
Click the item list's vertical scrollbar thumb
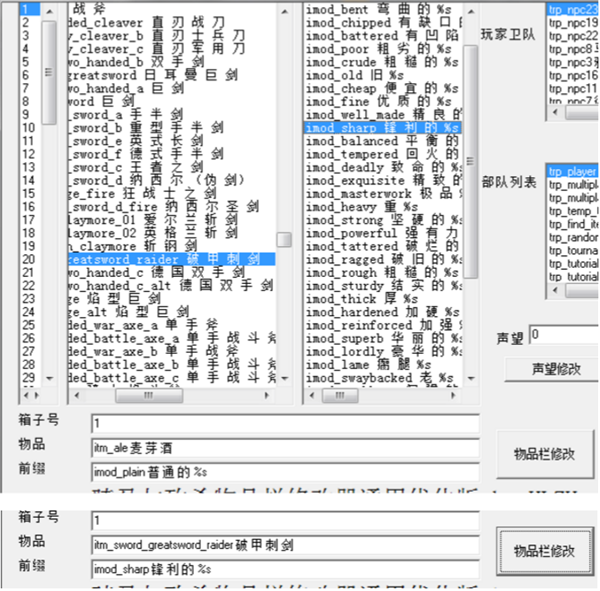click(284, 240)
